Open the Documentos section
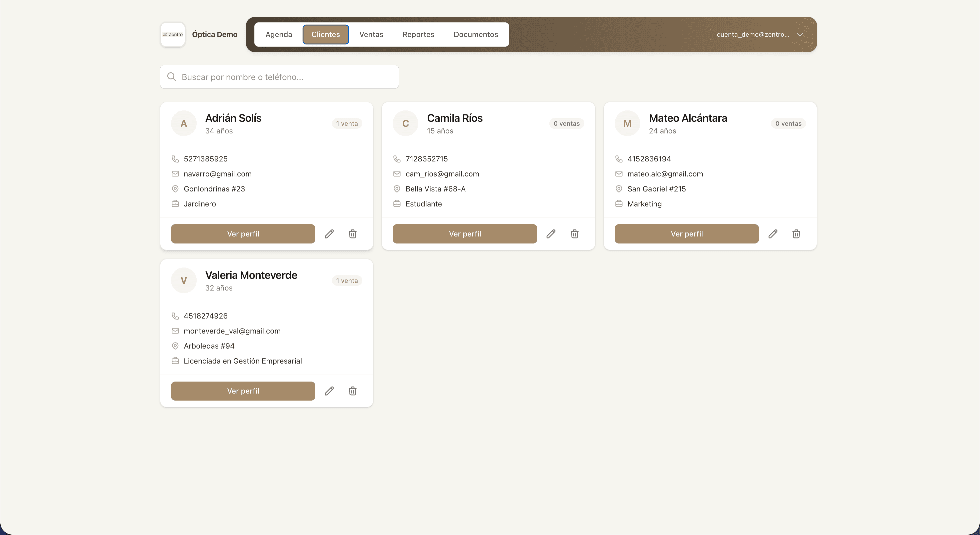This screenshot has width=980, height=535. [x=476, y=34]
